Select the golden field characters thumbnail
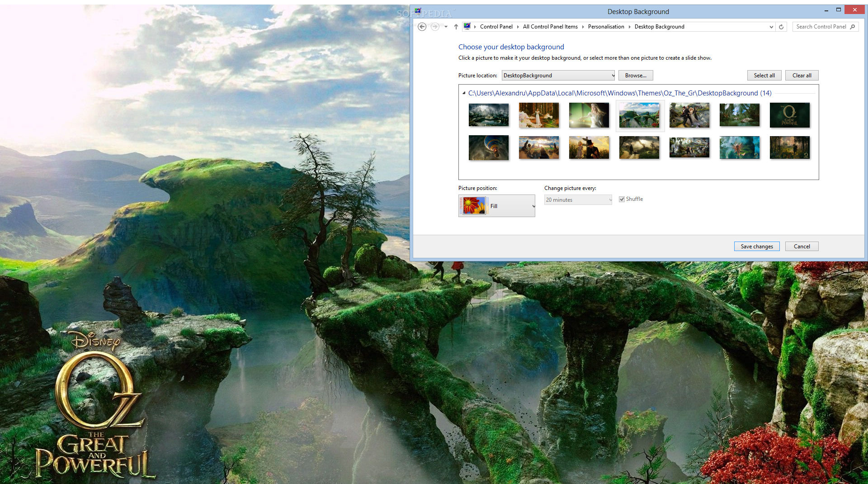868x484 pixels. pyautogui.click(x=589, y=147)
